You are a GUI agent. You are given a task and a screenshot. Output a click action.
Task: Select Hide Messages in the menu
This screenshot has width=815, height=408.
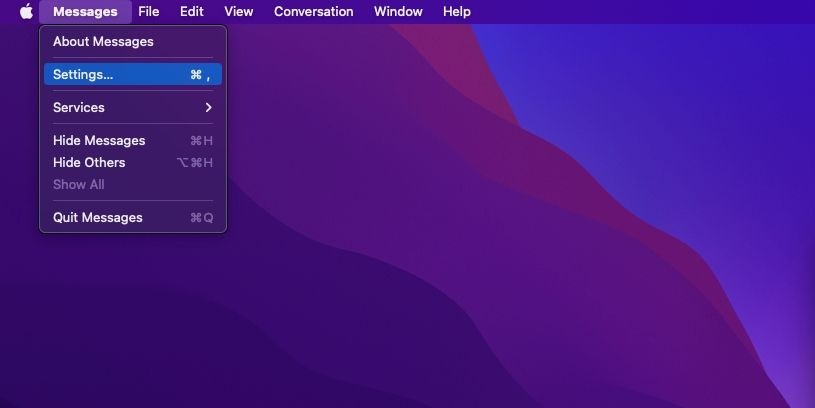click(x=133, y=141)
